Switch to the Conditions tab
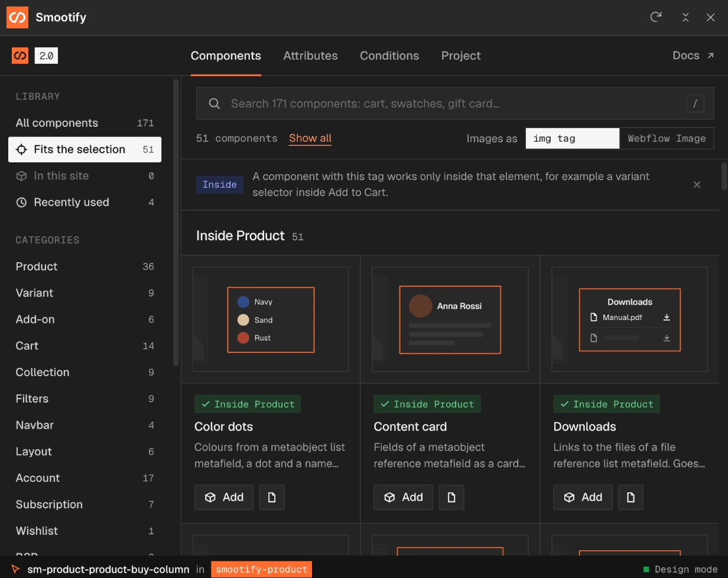Image resolution: width=728 pixels, height=578 pixels. (389, 55)
